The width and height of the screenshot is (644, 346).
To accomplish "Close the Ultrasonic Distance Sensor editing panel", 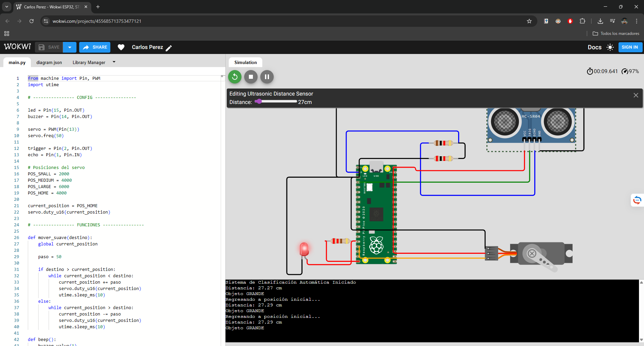I will 636,95.
